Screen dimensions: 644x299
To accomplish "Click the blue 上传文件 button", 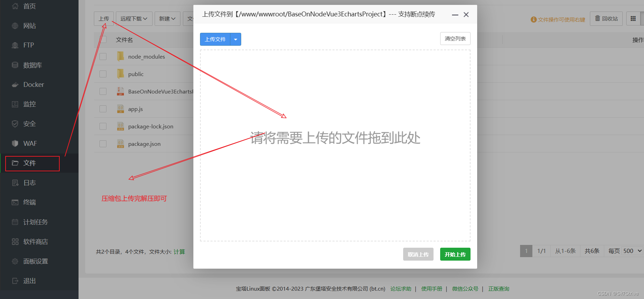I will 215,39.
